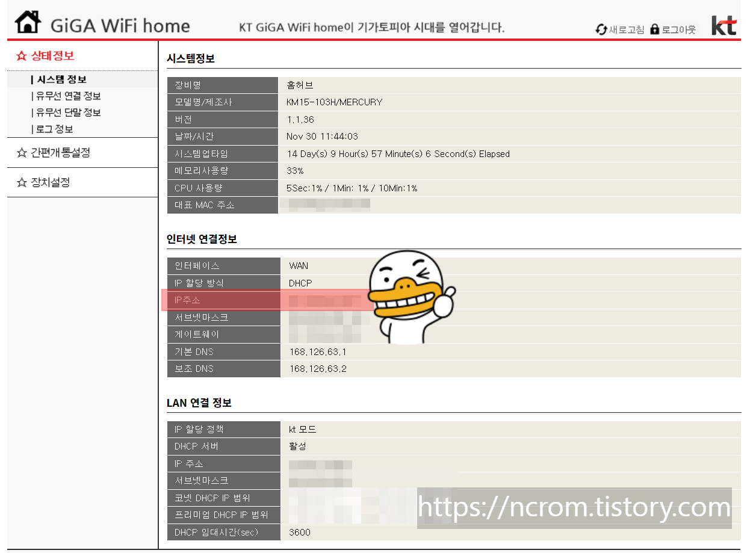Click the 대표 MAC 주소 label

point(205,205)
